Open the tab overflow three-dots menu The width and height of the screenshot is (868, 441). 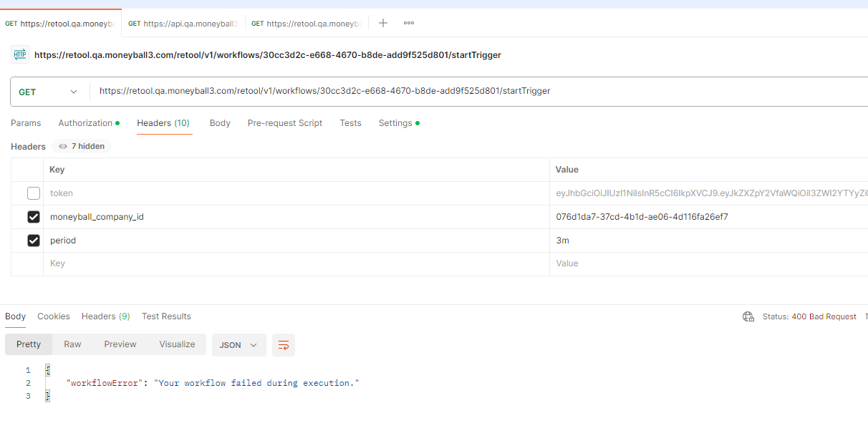409,23
